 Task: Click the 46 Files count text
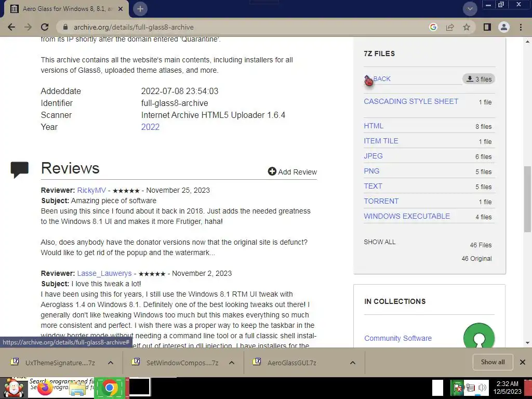pyautogui.click(x=481, y=245)
